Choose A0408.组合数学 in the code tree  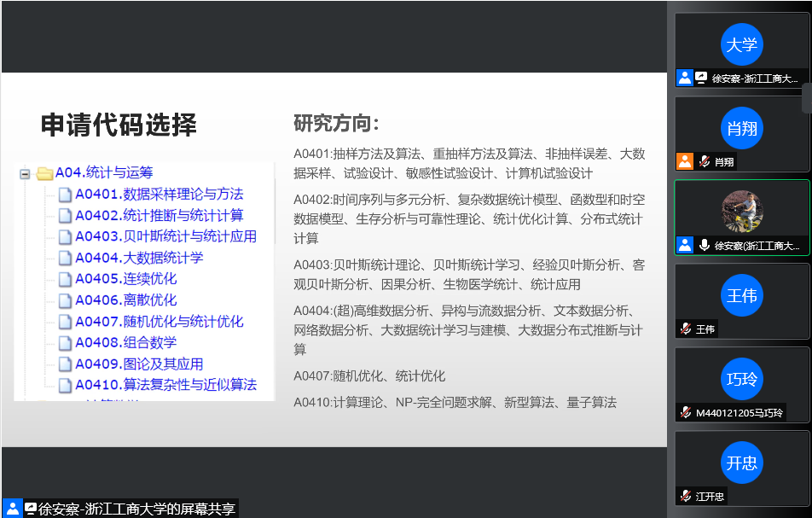point(125,342)
